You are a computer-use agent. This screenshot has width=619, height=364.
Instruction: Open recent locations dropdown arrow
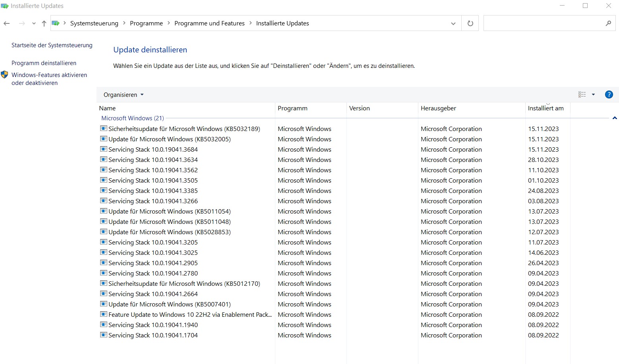(34, 23)
